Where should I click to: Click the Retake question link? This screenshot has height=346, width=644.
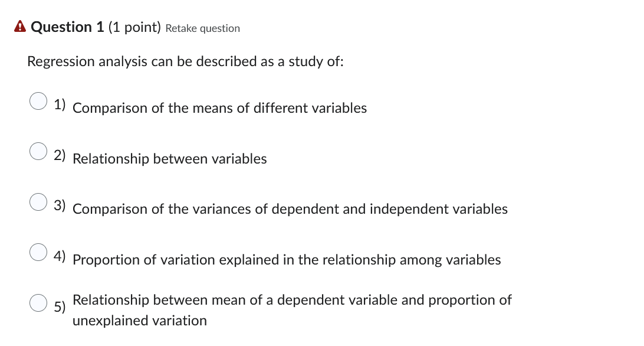click(x=203, y=28)
